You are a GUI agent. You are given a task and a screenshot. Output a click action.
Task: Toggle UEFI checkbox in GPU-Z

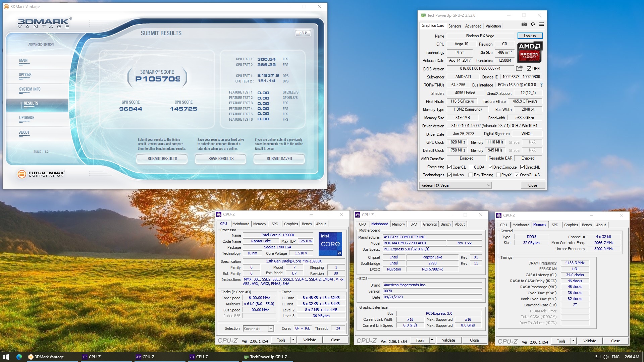pos(529,68)
